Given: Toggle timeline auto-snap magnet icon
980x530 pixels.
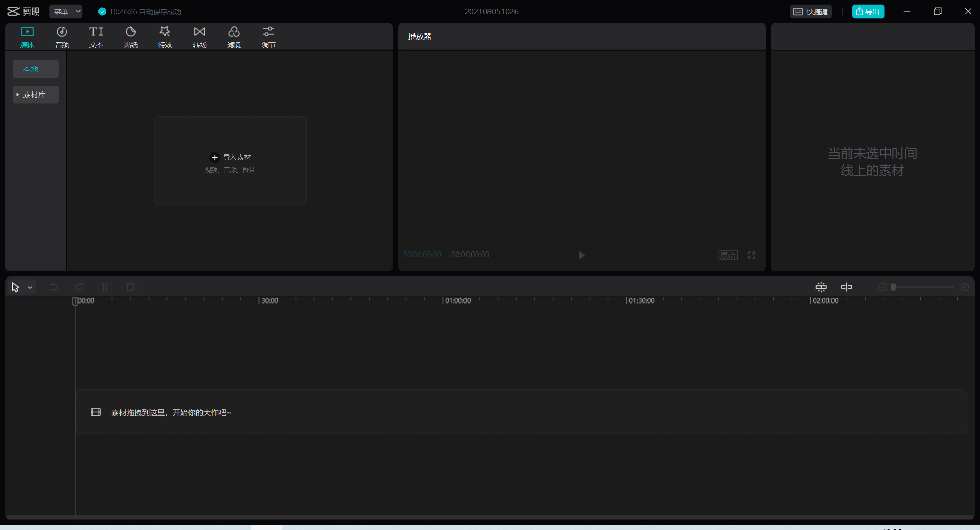Looking at the screenshot, I should click(x=821, y=287).
